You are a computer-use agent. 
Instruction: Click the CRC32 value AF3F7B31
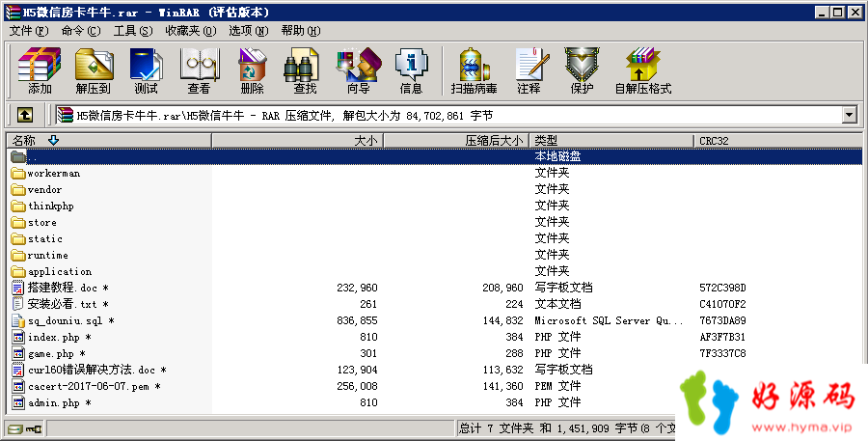(x=722, y=337)
